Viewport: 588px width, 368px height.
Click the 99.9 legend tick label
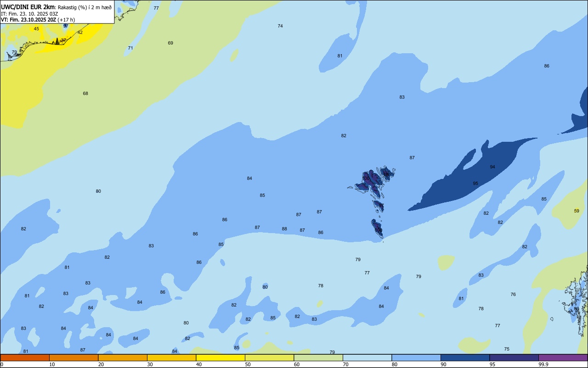click(543, 364)
